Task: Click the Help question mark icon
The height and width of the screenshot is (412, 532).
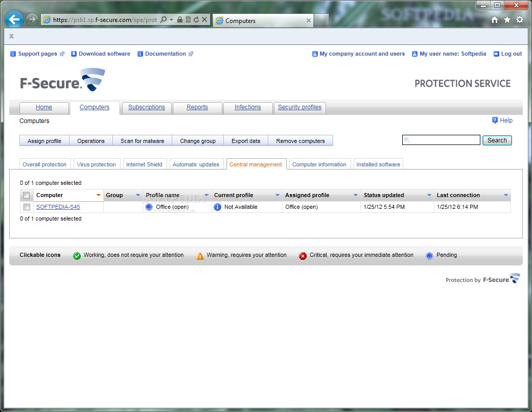Action: [x=495, y=120]
